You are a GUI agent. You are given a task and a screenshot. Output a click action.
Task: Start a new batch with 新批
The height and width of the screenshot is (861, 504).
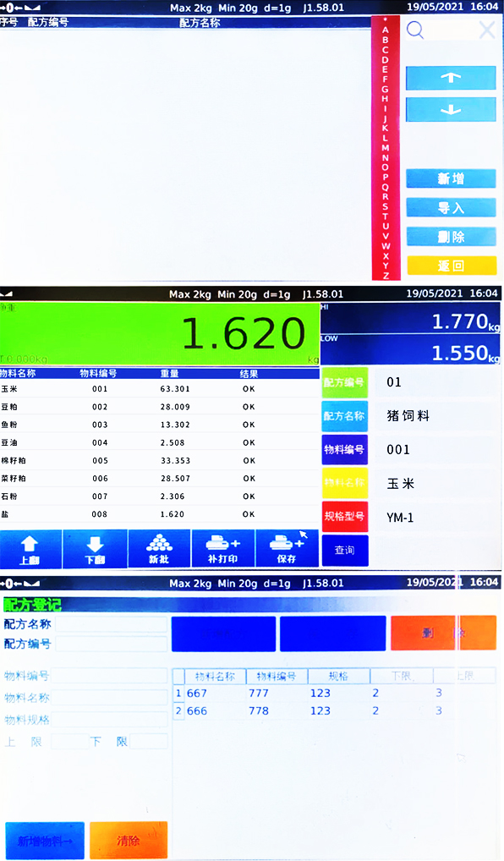pyautogui.click(x=159, y=549)
